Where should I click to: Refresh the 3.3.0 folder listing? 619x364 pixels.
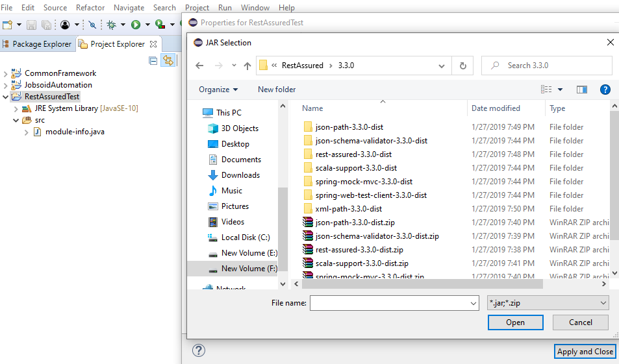coord(462,66)
